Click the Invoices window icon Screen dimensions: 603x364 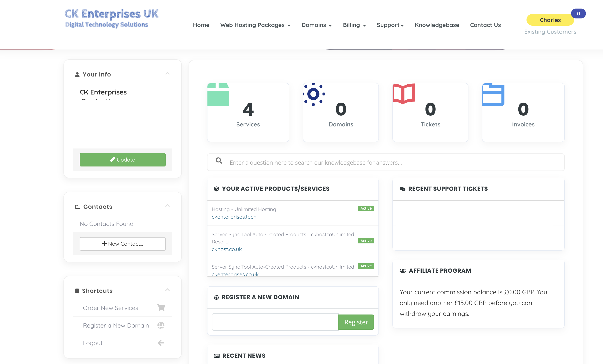coord(493,95)
